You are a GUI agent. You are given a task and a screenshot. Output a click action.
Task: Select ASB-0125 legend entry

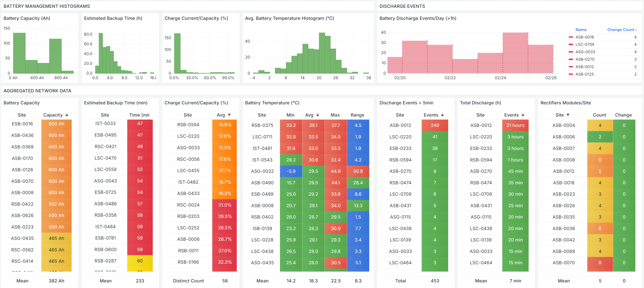pyautogui.click(x=584, y=74)
